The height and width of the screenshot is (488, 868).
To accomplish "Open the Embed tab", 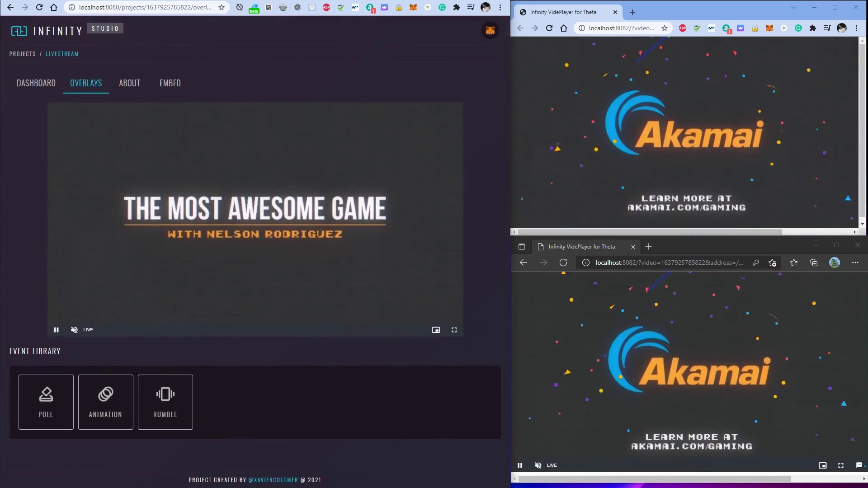I will pyautogui.click(x=170, y=83).
